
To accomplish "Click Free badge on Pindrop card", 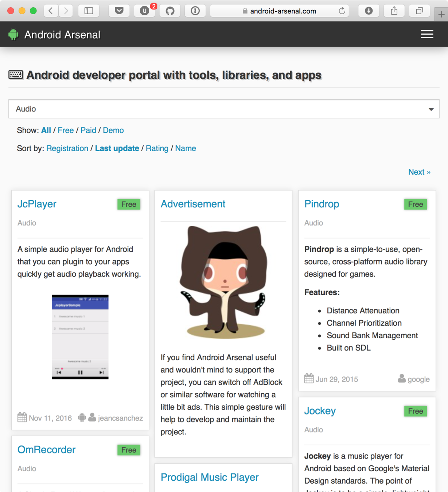I will pos(416,204).
